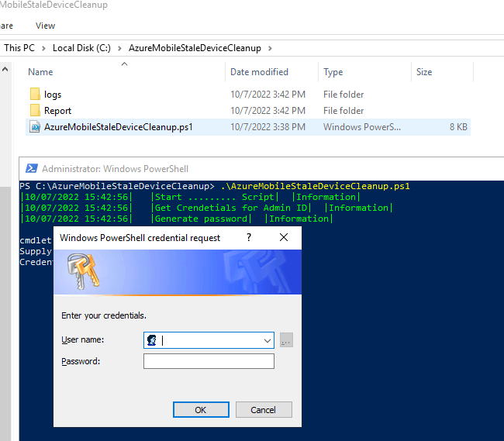This screenshot has width=504, height=441.
Task: Click the help question mark button
Action: pos(249,238)
